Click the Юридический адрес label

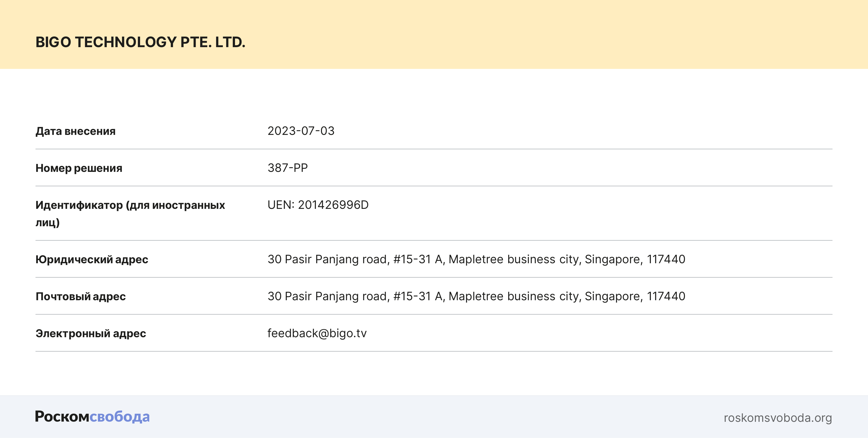92,260
